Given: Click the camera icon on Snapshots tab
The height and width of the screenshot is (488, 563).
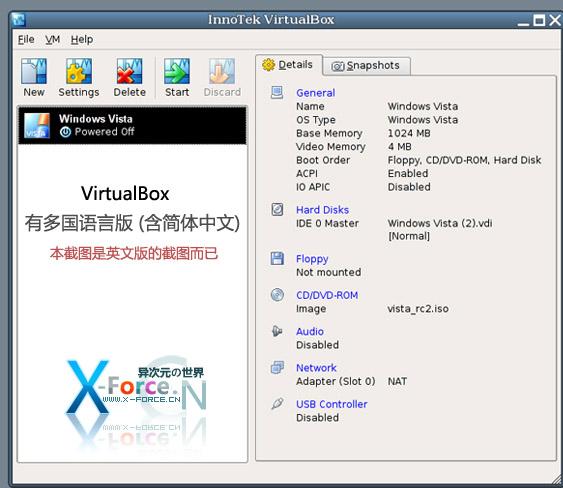Looking at the screenshot, I should [338, 66].
